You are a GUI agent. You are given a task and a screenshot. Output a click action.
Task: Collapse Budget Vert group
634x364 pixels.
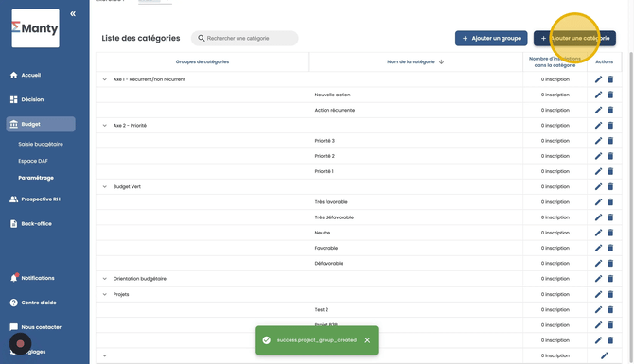coord(105,187)
